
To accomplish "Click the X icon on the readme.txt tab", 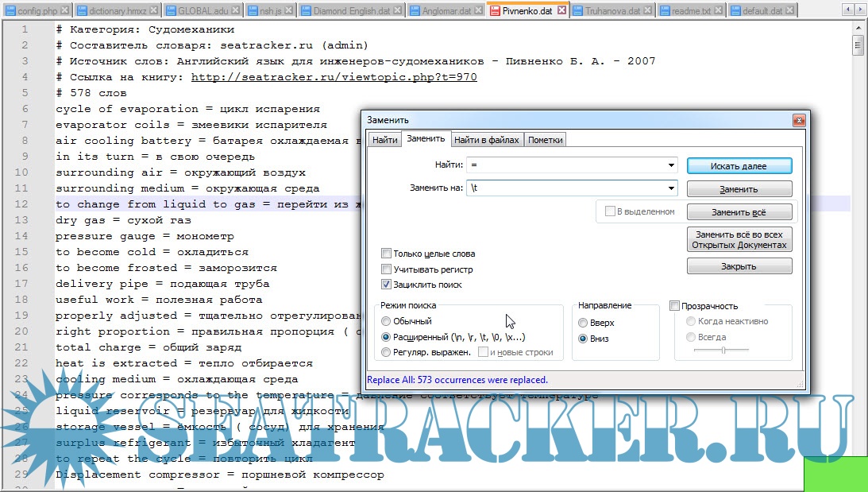I will tap(718, 11).
